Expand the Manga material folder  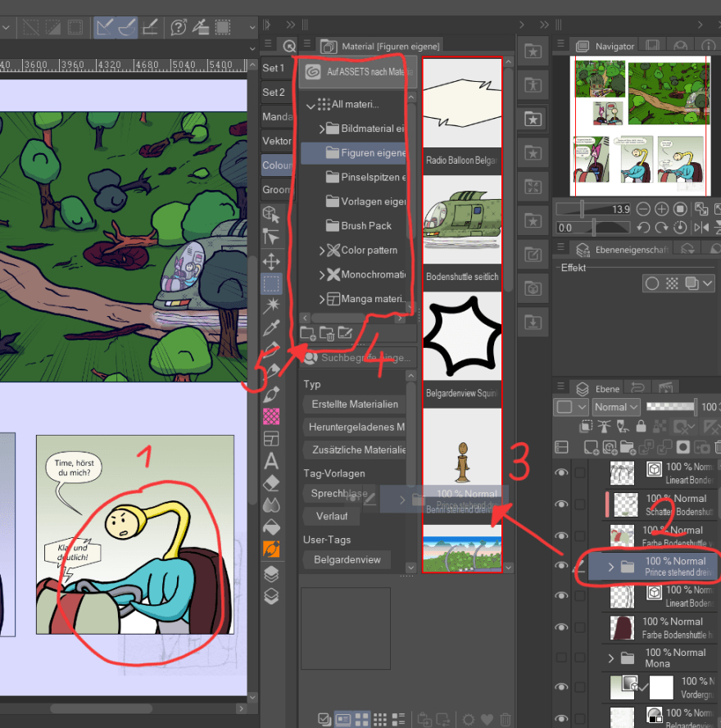(x=322, y=300)
